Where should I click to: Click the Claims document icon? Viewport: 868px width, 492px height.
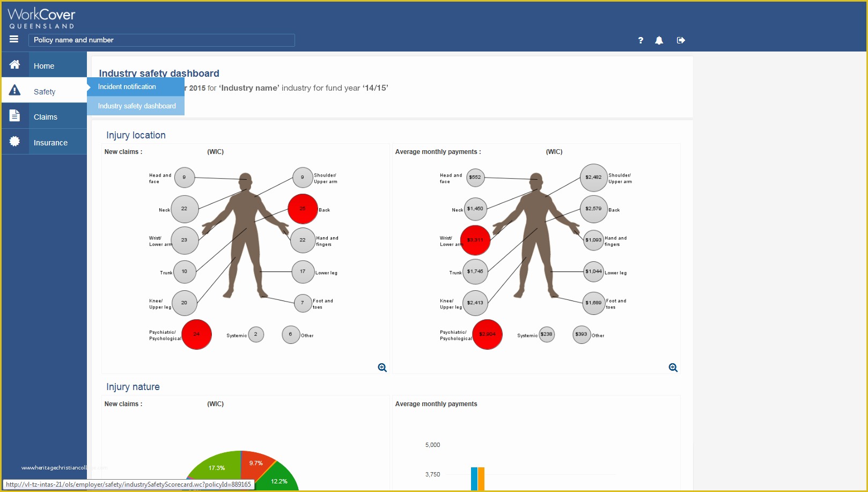click(15, 115)
